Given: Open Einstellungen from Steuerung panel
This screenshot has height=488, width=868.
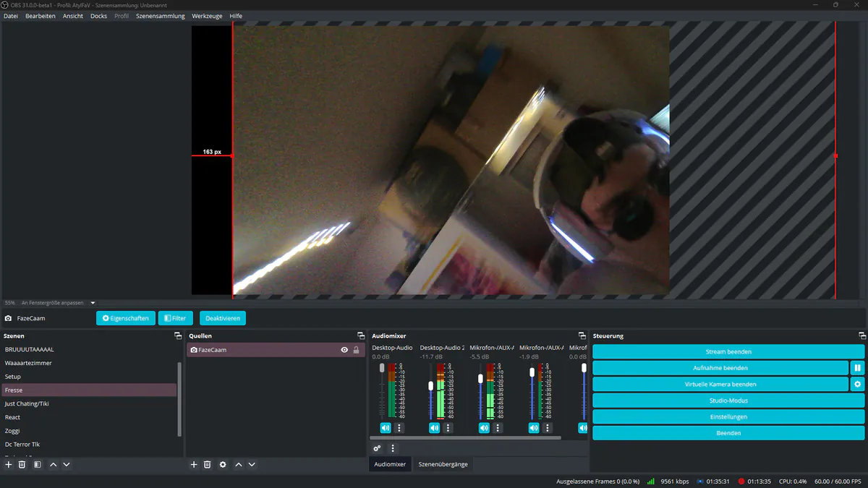Looking at the screenshot, I should click(728, 416).
